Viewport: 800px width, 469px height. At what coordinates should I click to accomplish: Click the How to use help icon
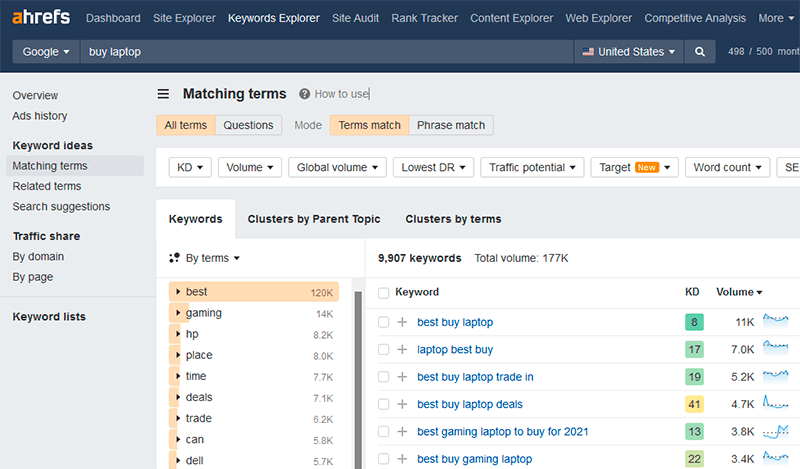click(x=305, y=94)
